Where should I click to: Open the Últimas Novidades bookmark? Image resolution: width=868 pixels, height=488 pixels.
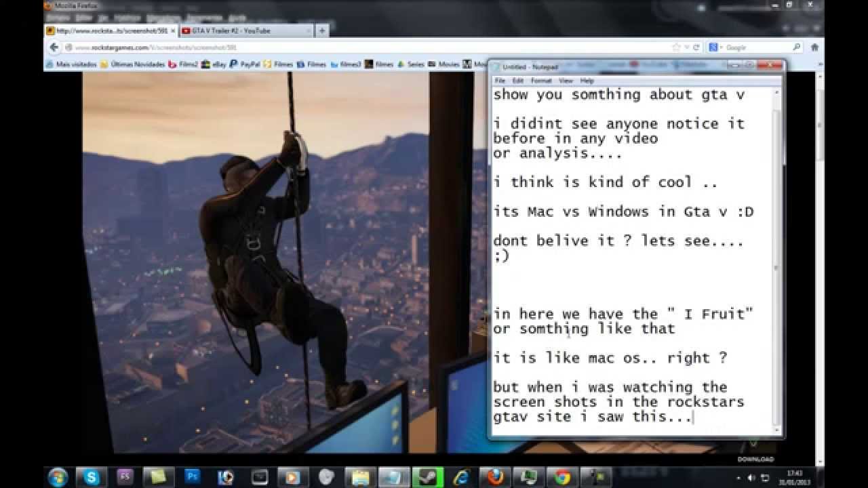click(132, 64)
